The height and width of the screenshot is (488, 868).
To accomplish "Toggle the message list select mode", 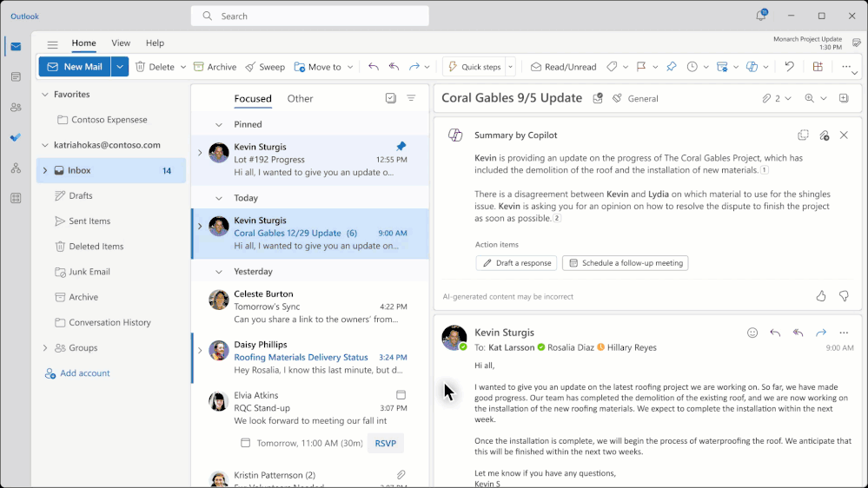I will point(391,99).
